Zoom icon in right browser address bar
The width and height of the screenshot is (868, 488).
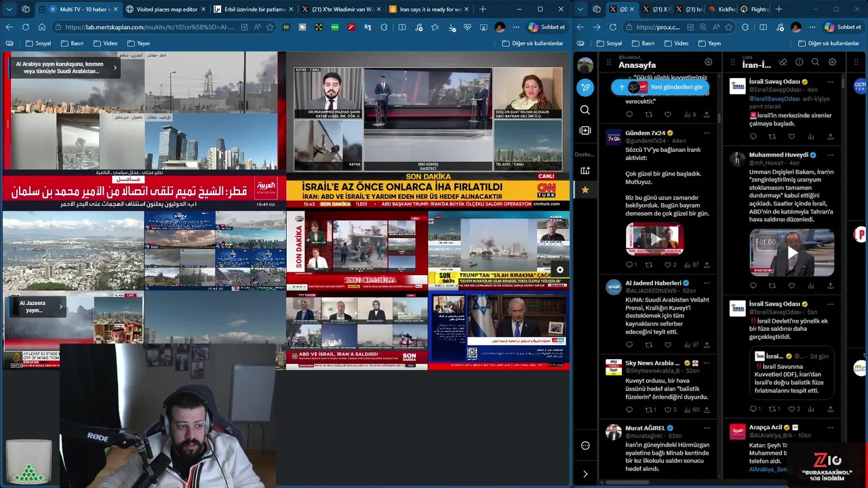tap(703, 27)
